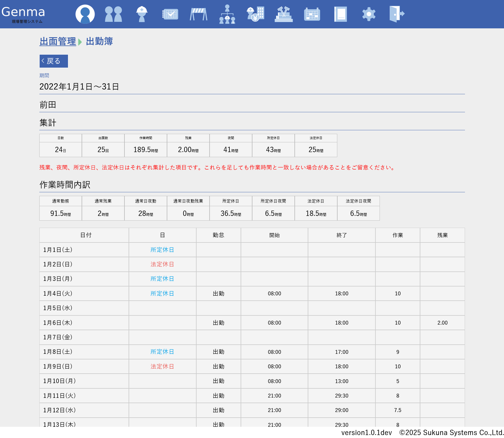Open the user profile icon
This screenshot has width=504, height=438.
tap(85, 14)
